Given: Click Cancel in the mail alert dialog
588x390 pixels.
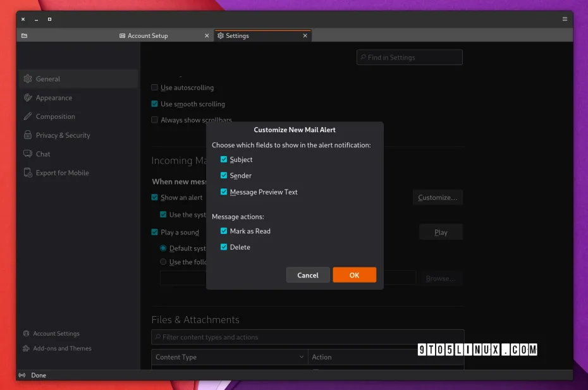Looking at the screenshot, I should (308, 275).
